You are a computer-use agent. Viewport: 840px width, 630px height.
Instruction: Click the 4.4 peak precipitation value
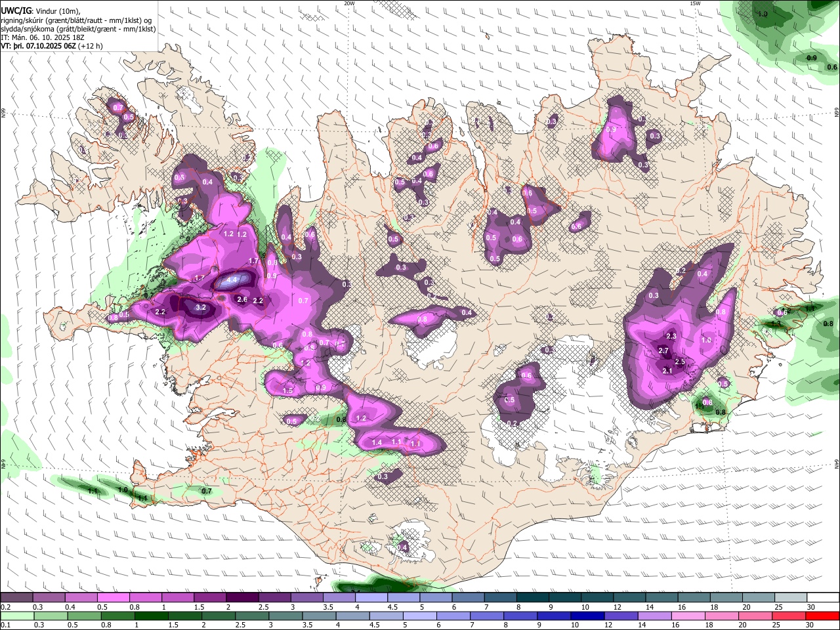click(x=232, y=280)
